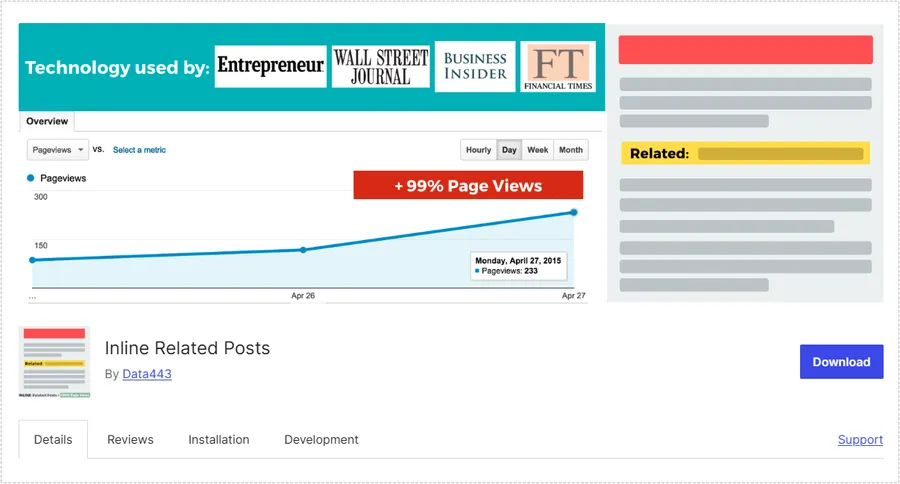Open the Installation tab

pyautogui.click(x=219, y=440)
